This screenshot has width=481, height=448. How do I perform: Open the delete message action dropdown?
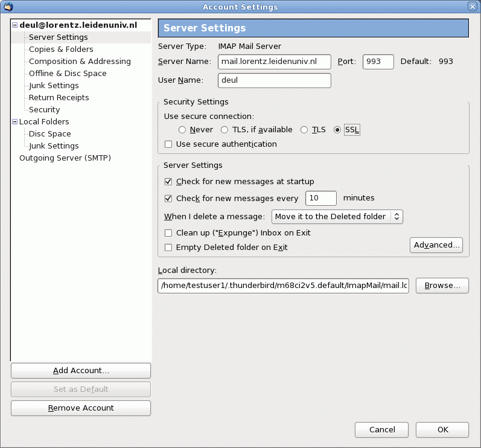337,216
